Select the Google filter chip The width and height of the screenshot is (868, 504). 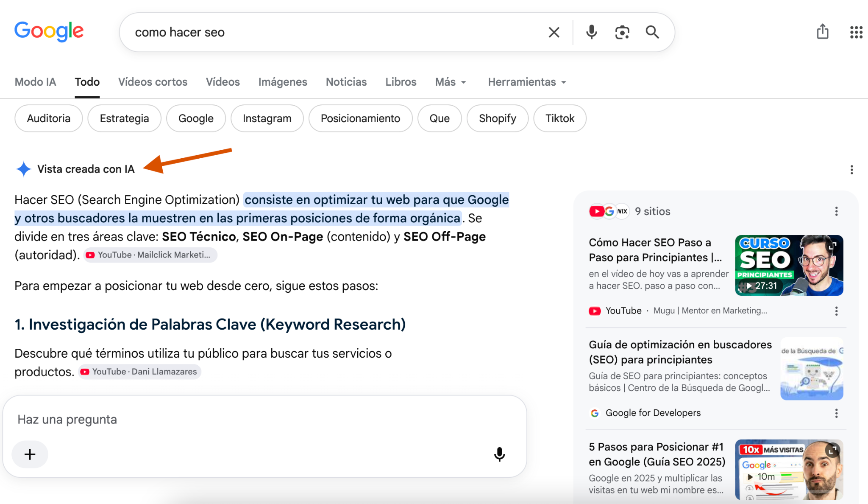pos(196,118)
